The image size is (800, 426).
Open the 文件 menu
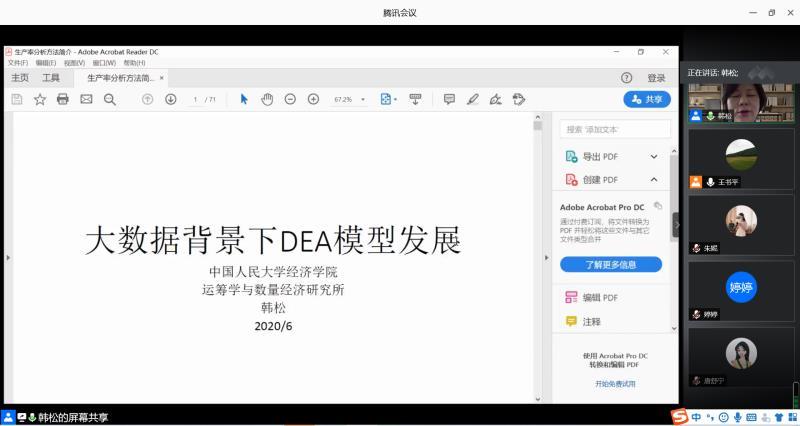(18, 62)
